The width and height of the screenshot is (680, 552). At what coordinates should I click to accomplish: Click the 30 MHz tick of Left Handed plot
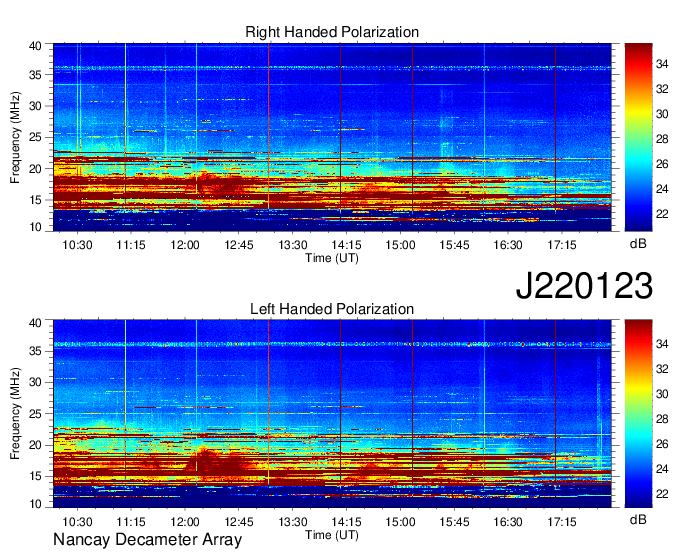coord(35,382)
